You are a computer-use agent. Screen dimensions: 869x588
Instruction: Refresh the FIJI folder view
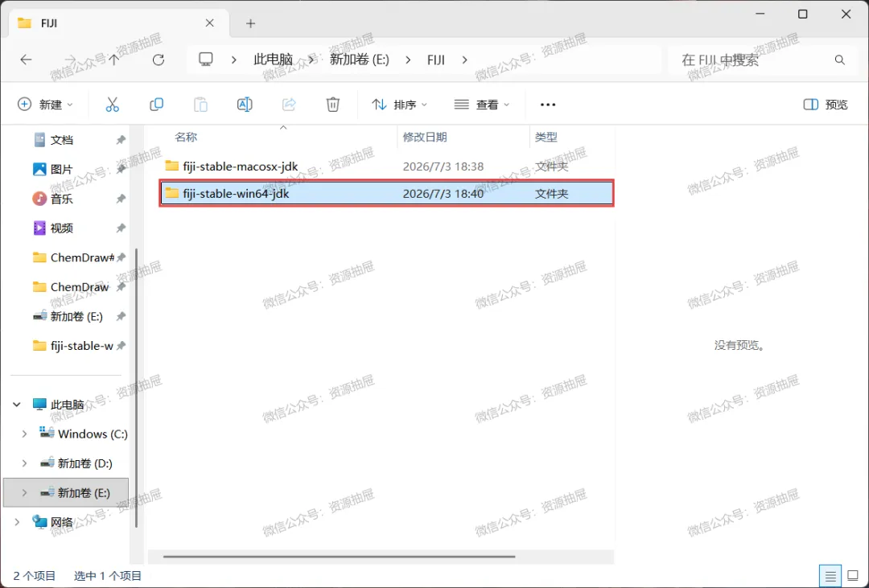click(x=159, y=60)
